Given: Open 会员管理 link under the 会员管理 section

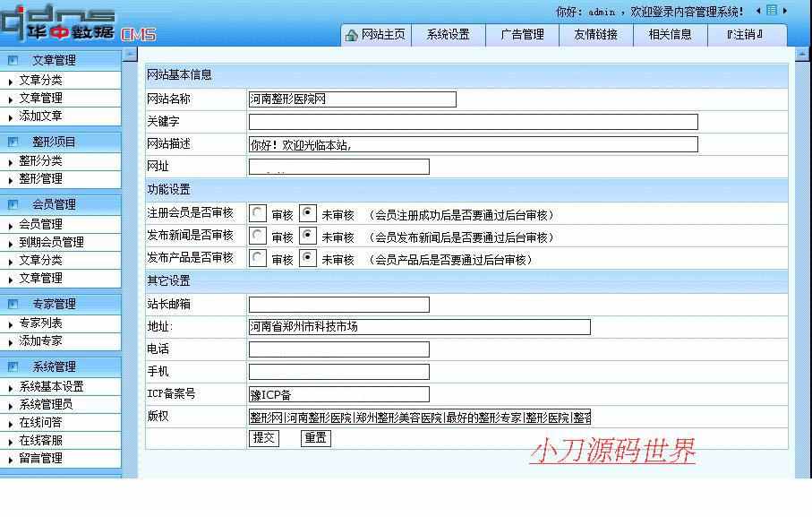Looking at the screenshot, I should pyautogui.click(x=40, y=224).
